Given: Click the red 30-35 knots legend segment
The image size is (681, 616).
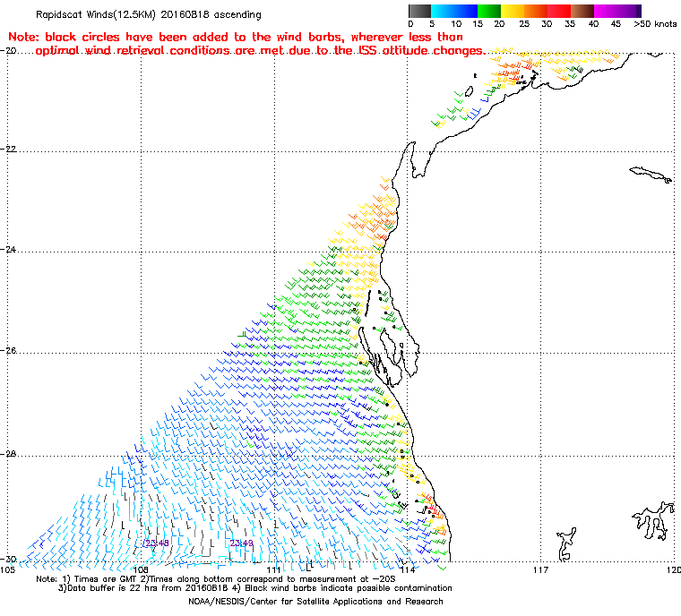Looking at the screenshot, I should pyautogui.click(x=559, y=12).
